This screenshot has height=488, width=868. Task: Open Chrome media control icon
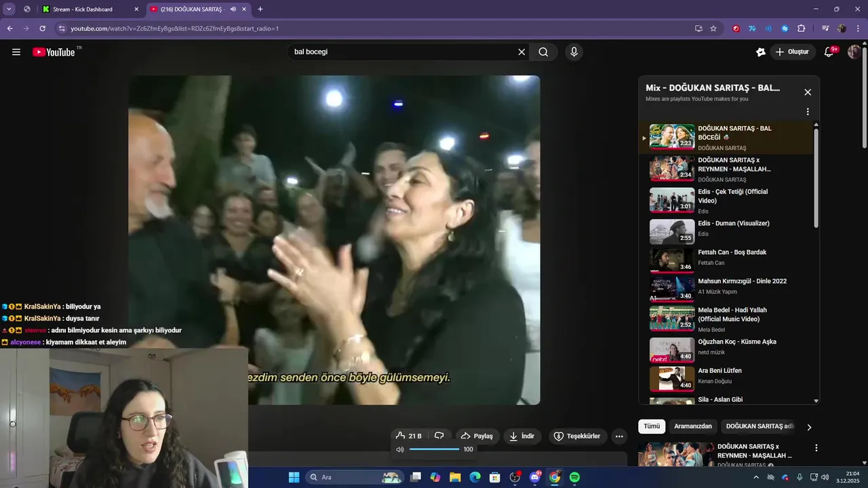[825, 28]
